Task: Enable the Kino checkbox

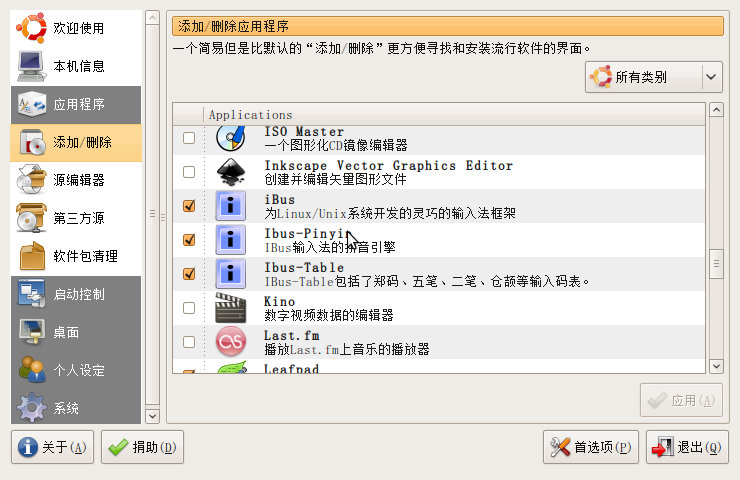Action: point(189,308)
